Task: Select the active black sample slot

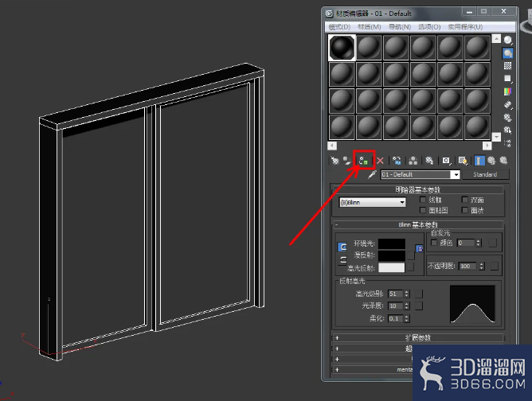Action: 342,48
